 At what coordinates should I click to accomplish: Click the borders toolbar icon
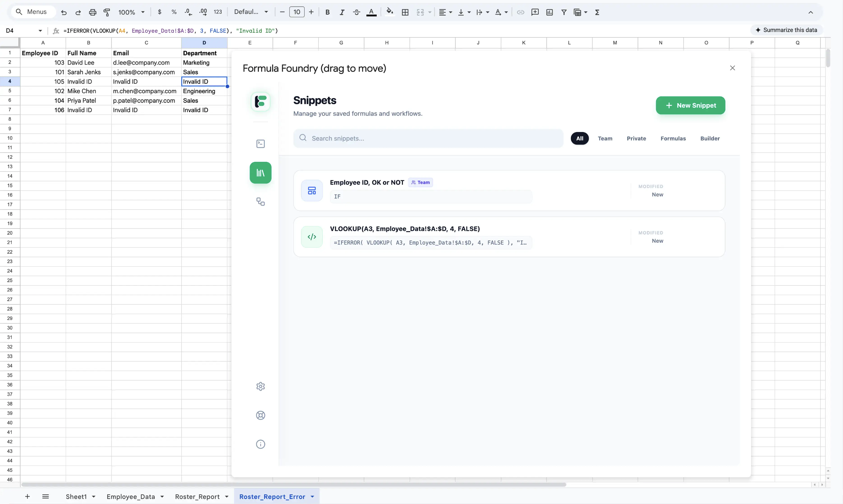click(x=405, y=12)
